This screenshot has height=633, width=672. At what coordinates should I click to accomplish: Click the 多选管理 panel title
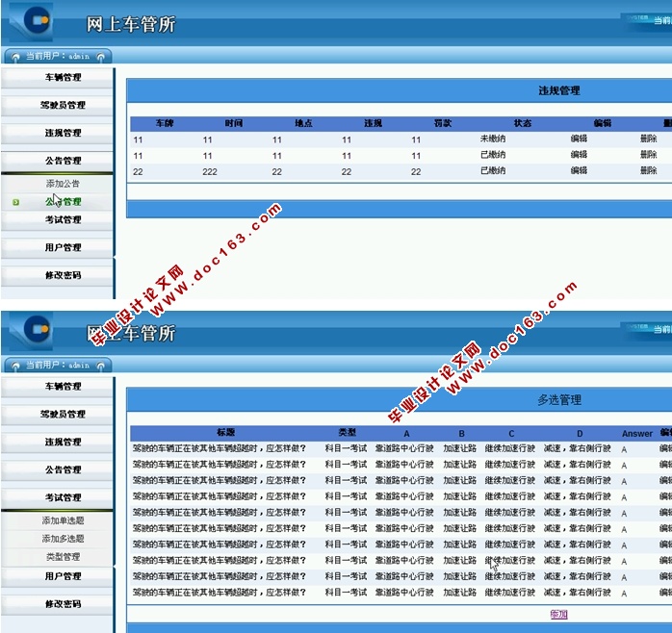tap(559, 400)
